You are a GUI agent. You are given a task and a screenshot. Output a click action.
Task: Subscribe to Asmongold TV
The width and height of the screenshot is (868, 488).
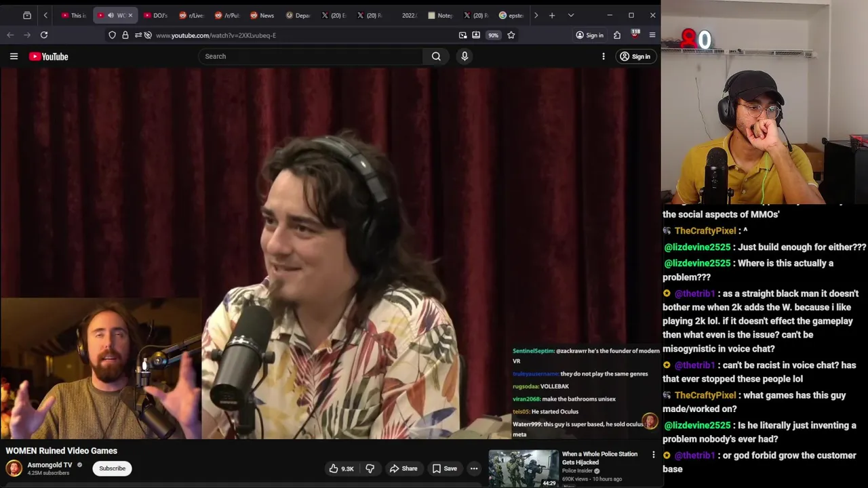pos(113,468)
